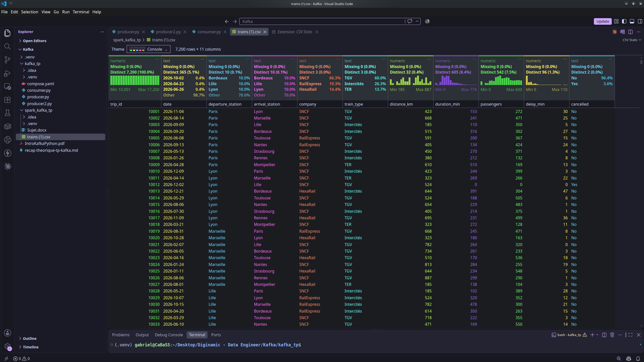
Task: Open the CSV Stats dropdown at top right
Action: point(632,40)
